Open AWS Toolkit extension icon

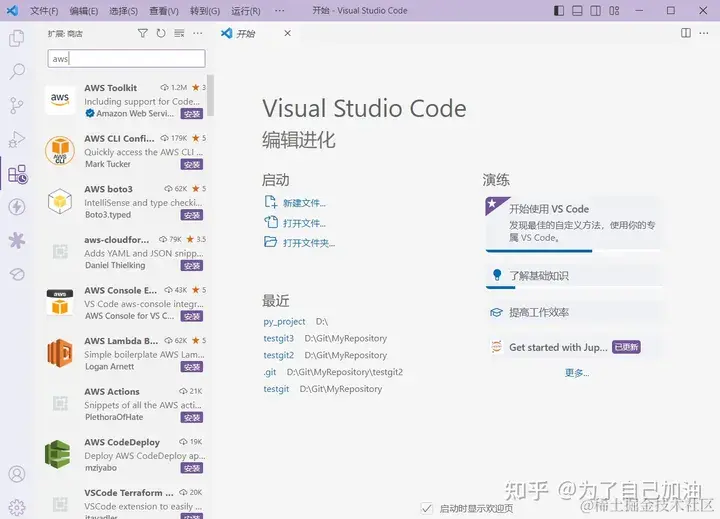pos(60,100)
